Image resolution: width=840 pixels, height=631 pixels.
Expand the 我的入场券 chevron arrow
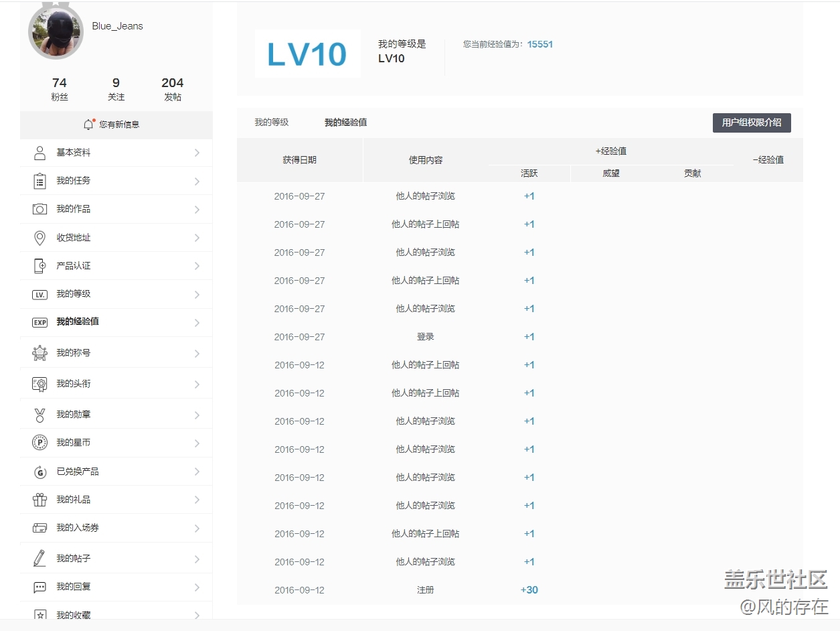coord(197,529)
